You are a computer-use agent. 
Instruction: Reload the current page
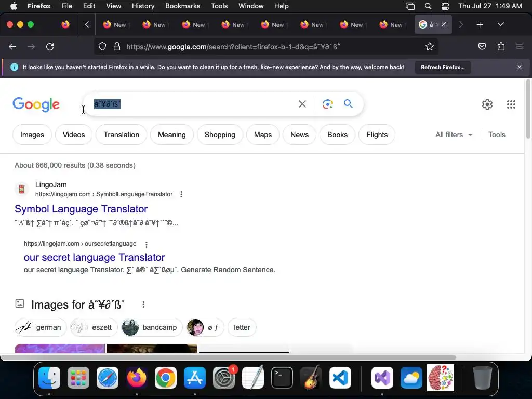50,46
